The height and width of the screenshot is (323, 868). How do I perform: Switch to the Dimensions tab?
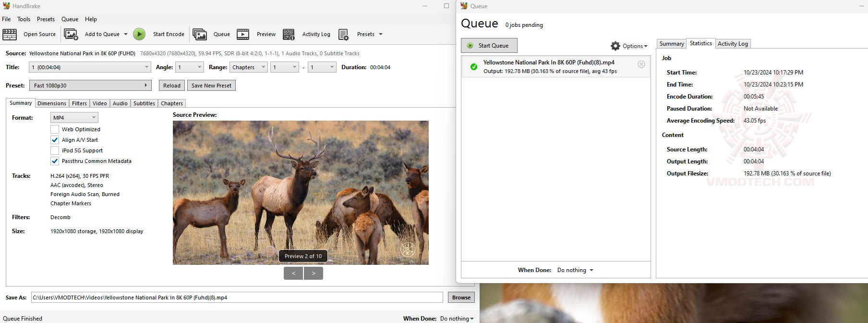click(52, 103)
